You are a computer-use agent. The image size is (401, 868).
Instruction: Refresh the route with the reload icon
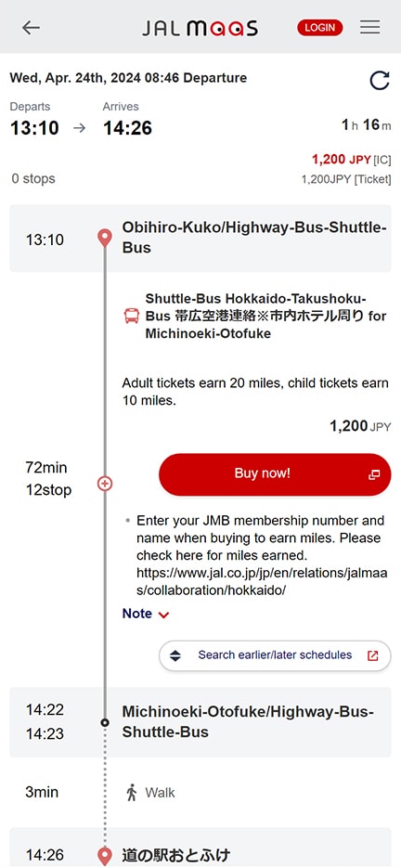coord(380,80)
